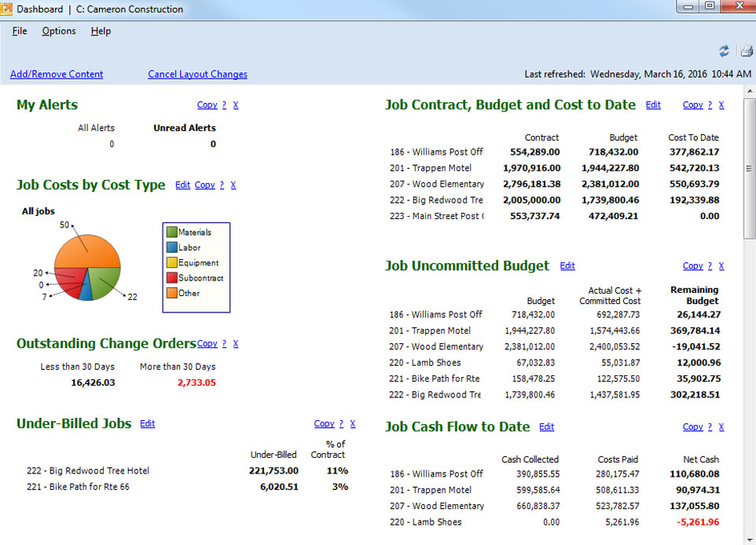Edit Job Contract, Budget and Cost panel
The image size is (756, 545).
653,104
